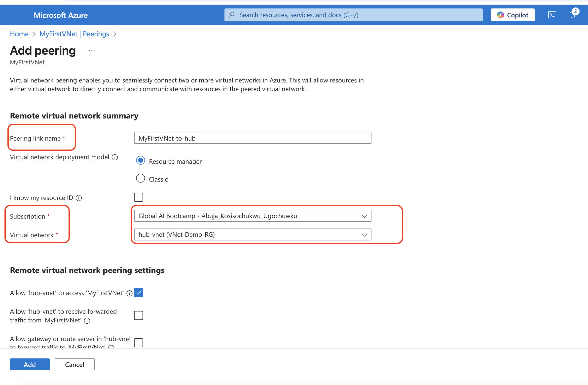Go to MyFirstVNet | Peerings breadcrumb
588x385 pixels.
(x=74, y=34)
